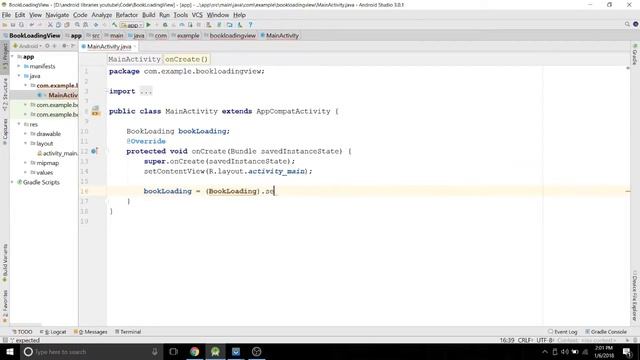This screenshot has width=640, height=360.
Task: Toggle the Favorites tool window tab
Action: coord(5,307)
